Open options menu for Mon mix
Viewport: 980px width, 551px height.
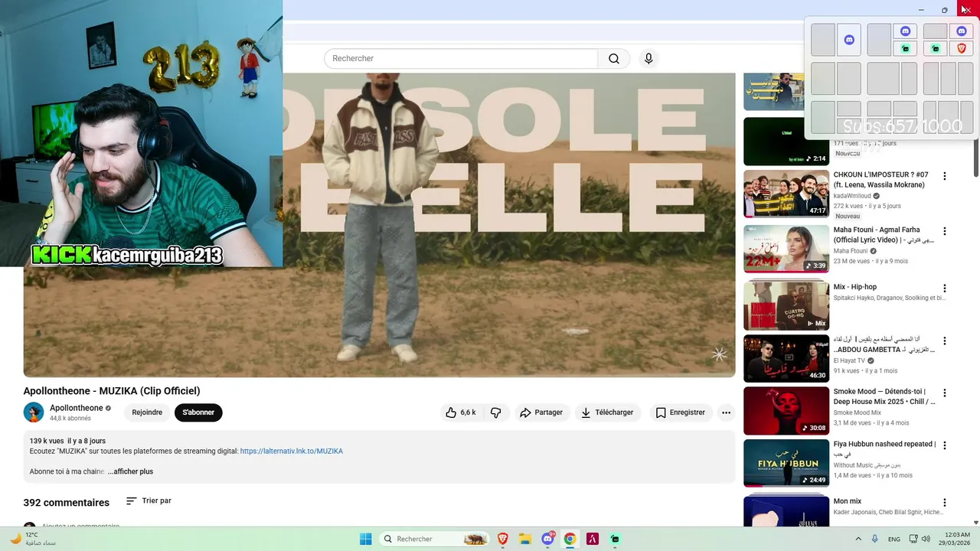945,503
